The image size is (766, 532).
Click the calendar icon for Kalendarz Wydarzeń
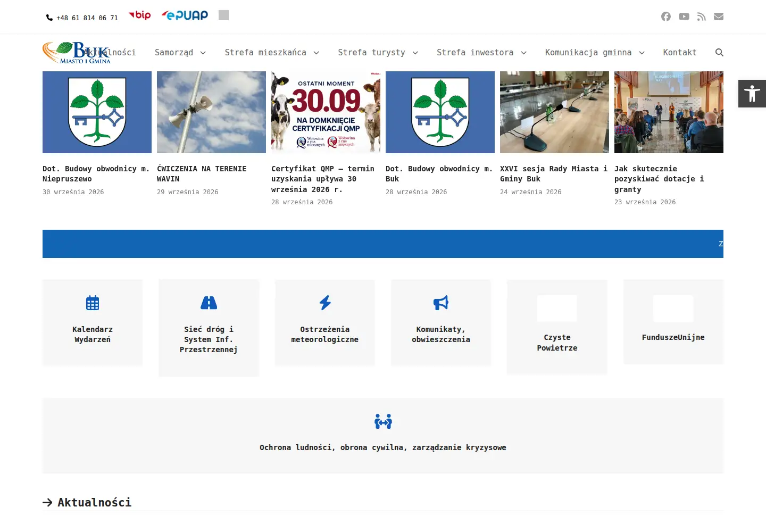(x=93, y=303)
